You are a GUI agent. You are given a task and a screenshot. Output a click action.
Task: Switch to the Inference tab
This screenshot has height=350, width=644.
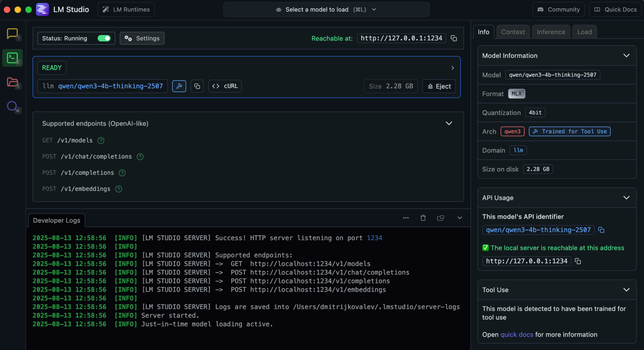(551, 32)
